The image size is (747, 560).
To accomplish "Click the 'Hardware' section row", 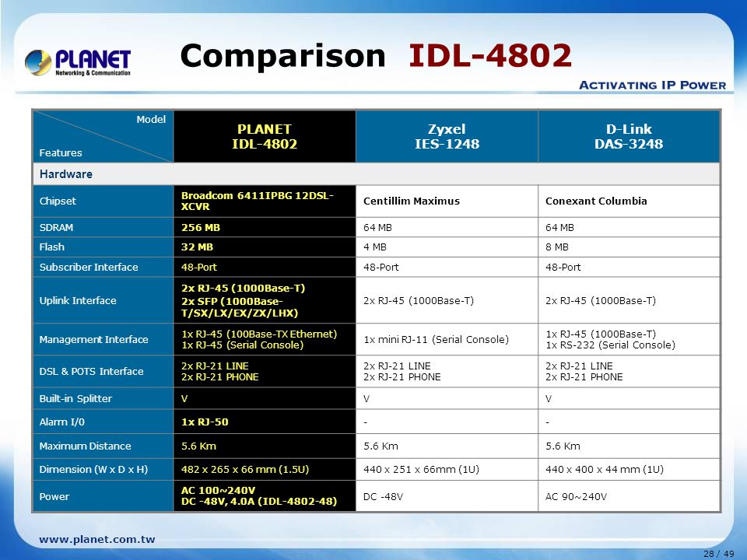I will click(377, 173).
